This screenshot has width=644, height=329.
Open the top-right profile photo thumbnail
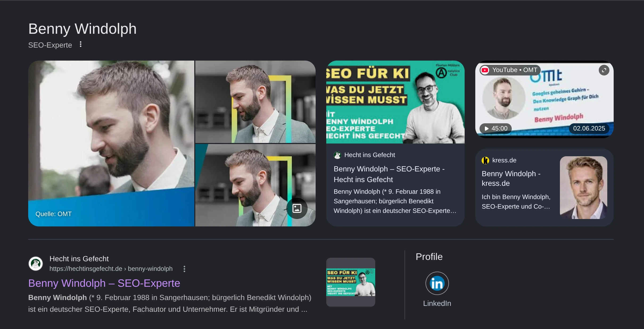click(x=255, y=102)
